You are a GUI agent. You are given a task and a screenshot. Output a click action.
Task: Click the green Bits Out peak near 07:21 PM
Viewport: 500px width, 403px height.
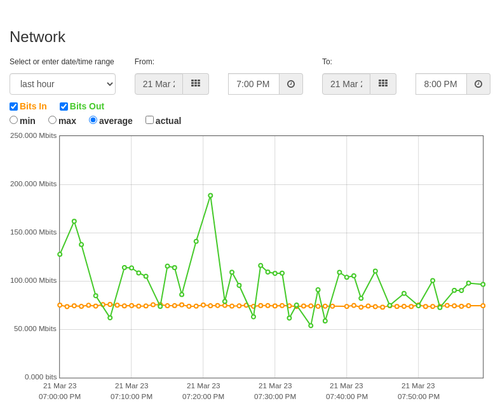click(x=210, y=196)
